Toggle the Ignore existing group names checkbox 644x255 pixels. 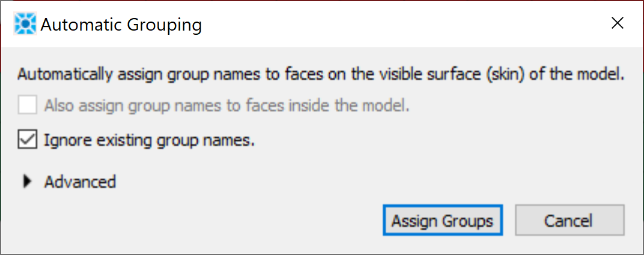coord(28,140)
